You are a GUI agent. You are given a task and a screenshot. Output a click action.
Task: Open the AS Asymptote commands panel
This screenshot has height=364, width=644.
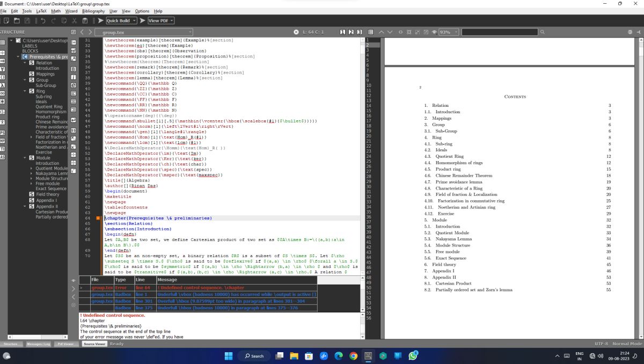click(x=3, y=157)
